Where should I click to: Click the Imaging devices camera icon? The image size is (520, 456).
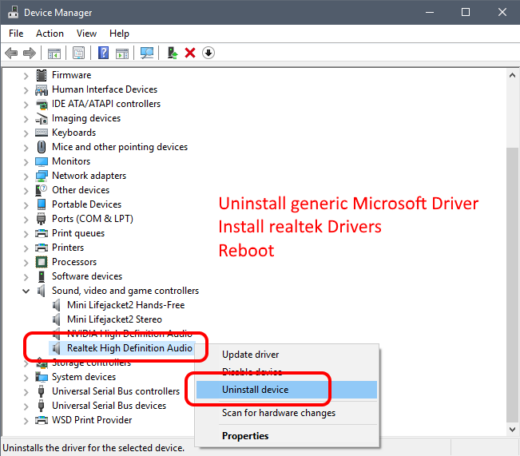(x=41, y=118)
